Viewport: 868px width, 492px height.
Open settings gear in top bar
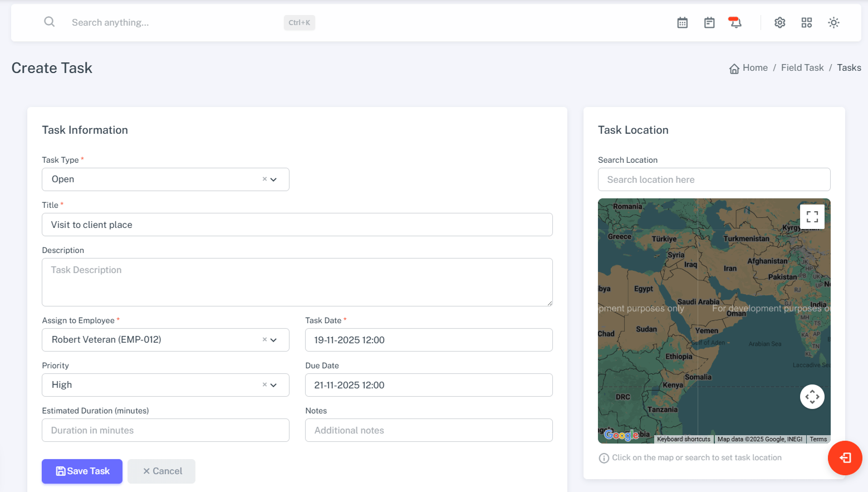[779, 23]
